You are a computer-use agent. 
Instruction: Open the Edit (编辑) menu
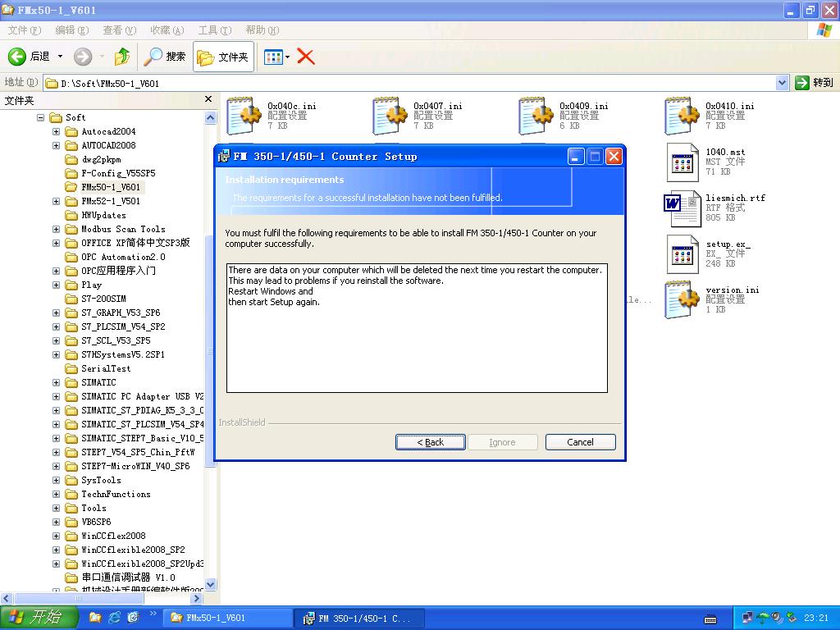pyautogui.click(x=72, y=30)
